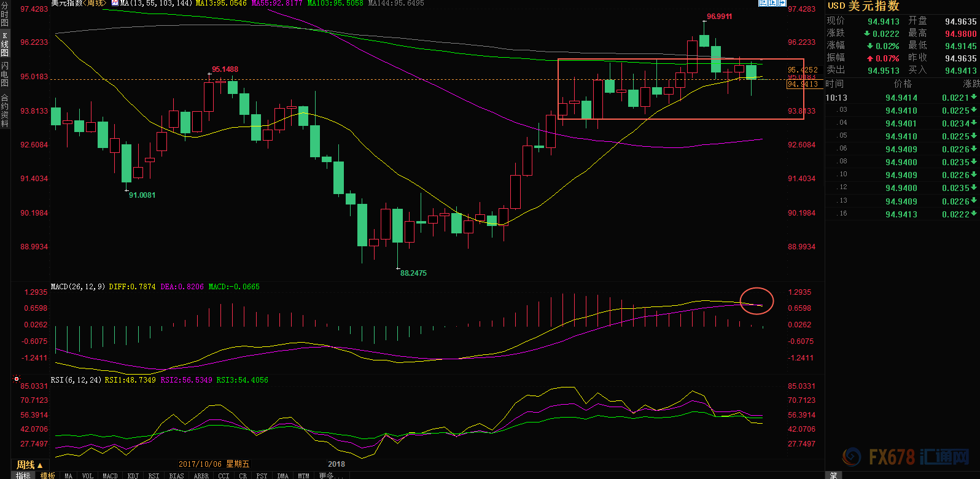Click the USD 美元指数 title
Viewport: 980px width, 479px height.
[x=863, y=6]
